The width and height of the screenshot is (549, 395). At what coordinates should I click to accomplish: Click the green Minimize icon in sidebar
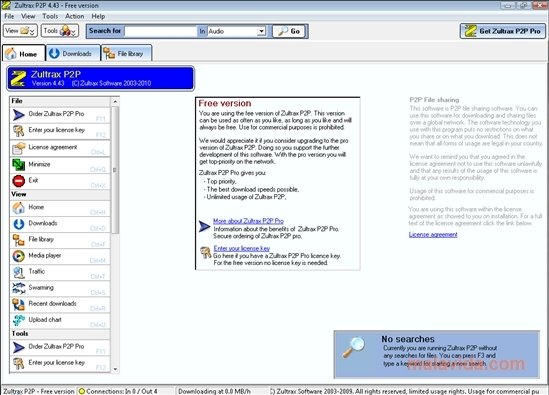click(x=19, y=165)
